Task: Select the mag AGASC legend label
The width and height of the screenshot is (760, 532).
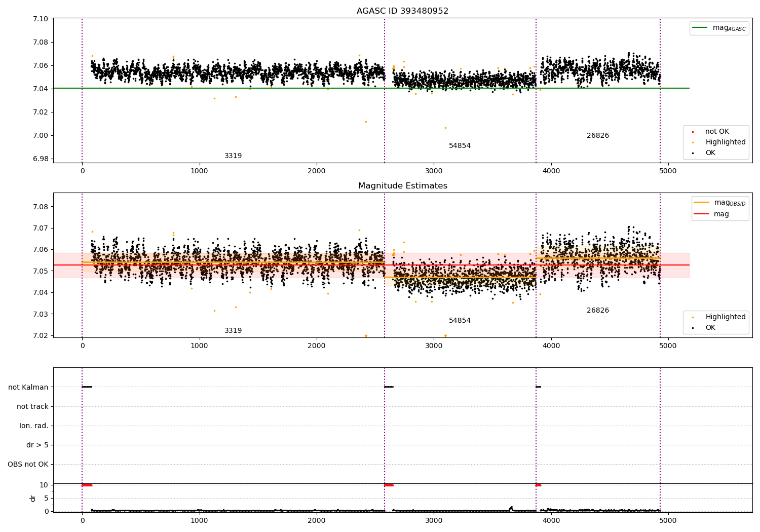Action: (x=729, y=28)
